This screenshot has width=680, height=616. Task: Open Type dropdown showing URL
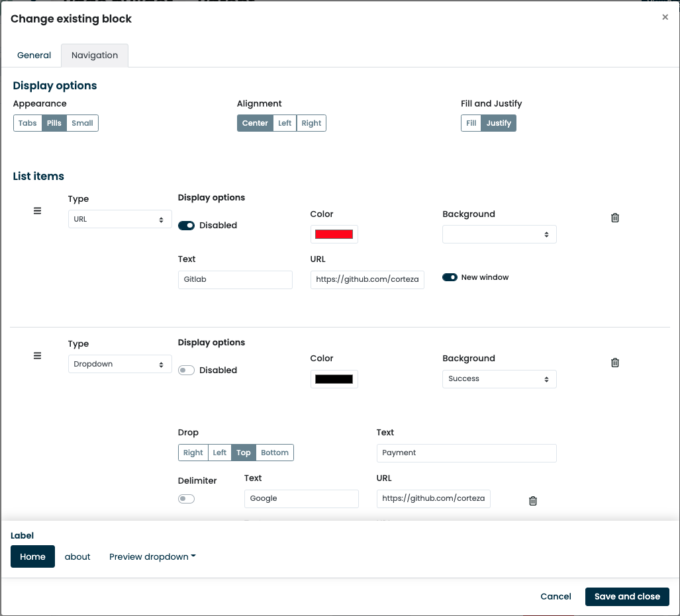pyautogui.click(x=120, y=220)
